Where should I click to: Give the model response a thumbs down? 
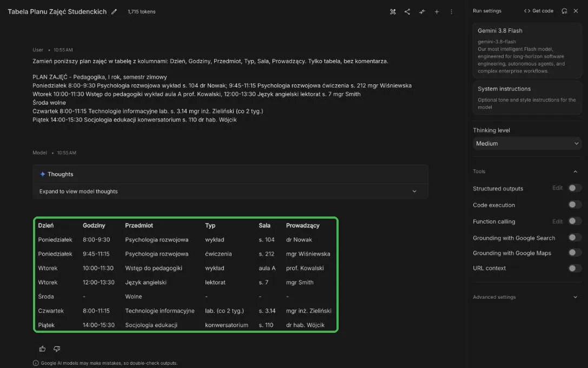(57, 349)
